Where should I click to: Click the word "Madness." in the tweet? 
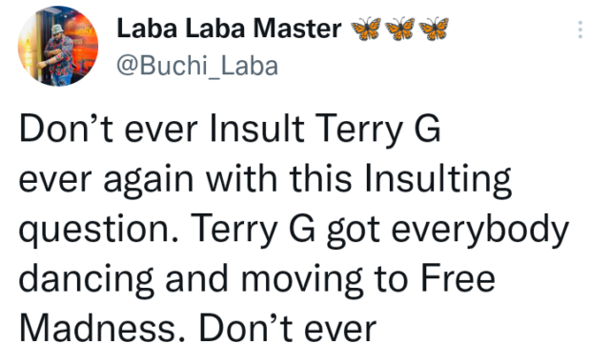pyautogui.click(x=102, y=329)
